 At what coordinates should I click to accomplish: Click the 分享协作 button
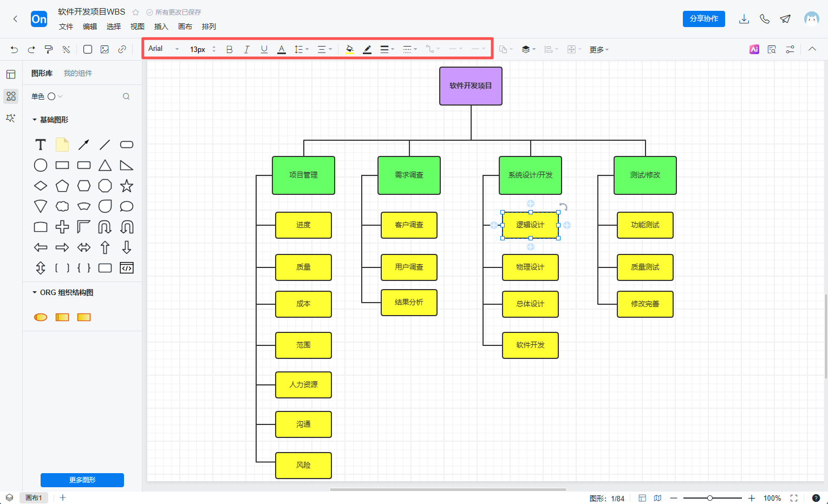pos(703,18)
